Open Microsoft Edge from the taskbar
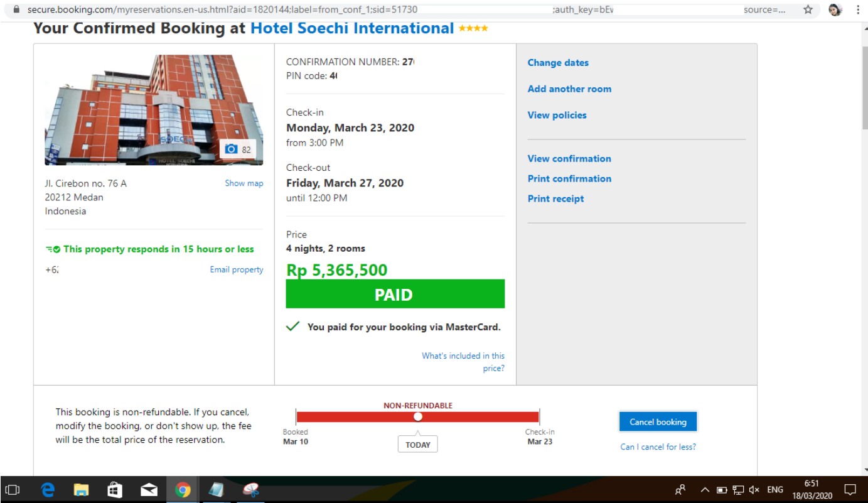The height and width of the screenshot is (503, 868). [48, 490]
